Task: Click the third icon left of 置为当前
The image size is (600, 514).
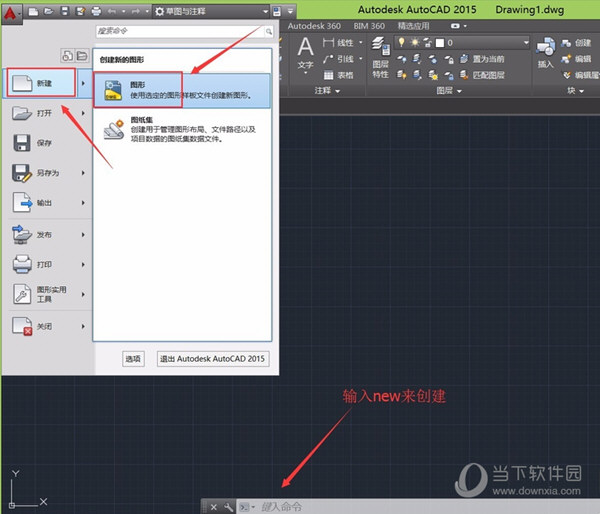Action: click(x=433, y=59)
